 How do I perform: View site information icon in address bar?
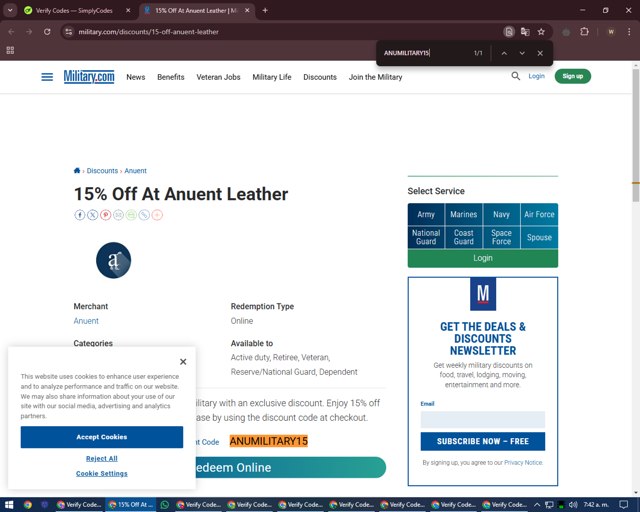coord(69,32)
